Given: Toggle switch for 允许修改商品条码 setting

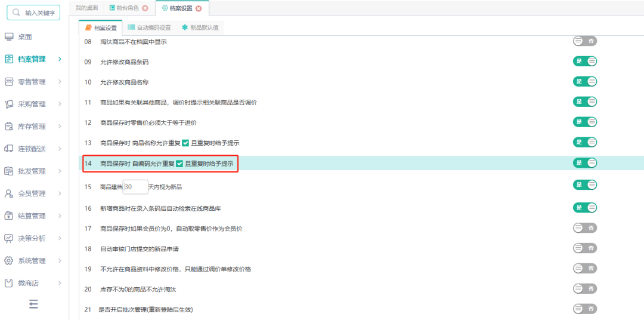Looking at the screenshot, I should [x=585, y=61].
